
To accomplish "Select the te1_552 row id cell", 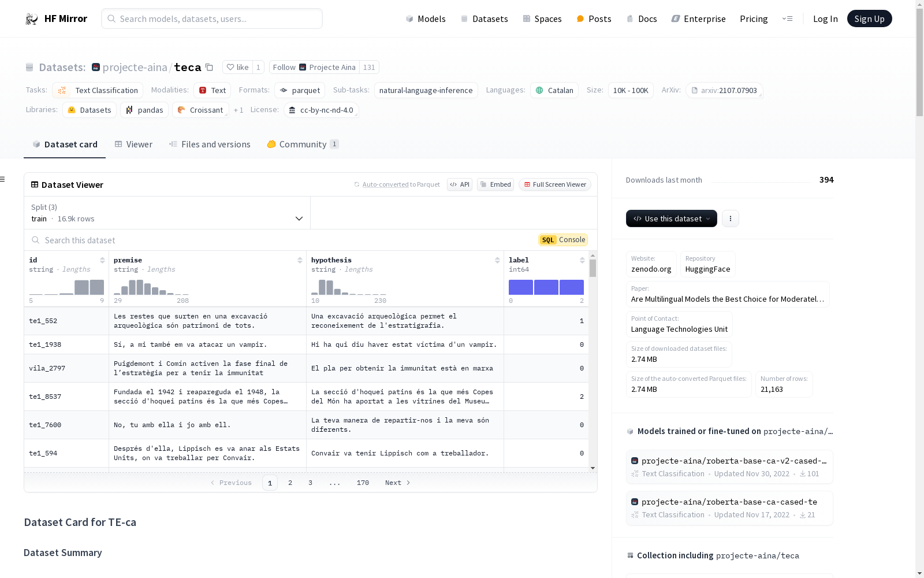I will pyautogui.click(x=66, y=321).
